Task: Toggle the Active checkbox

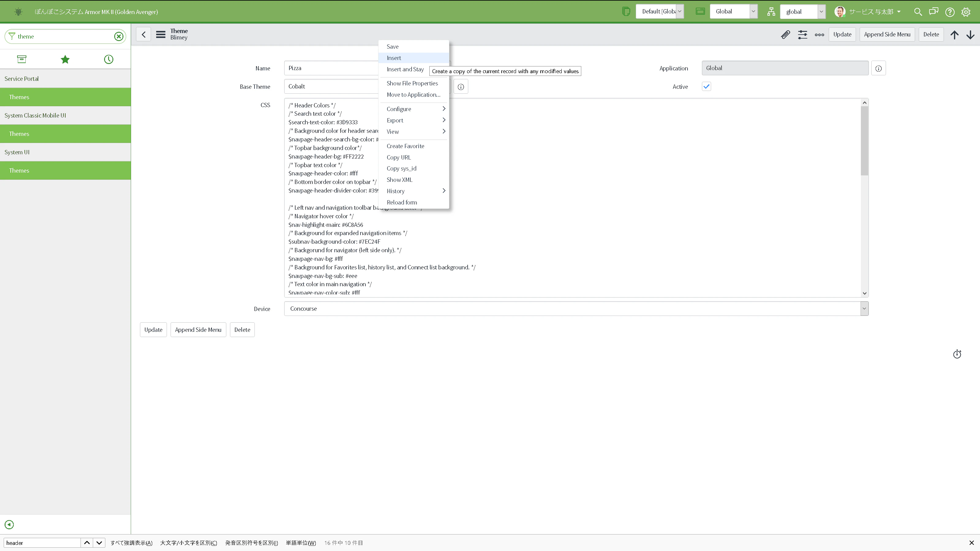Action: [706, 87]
